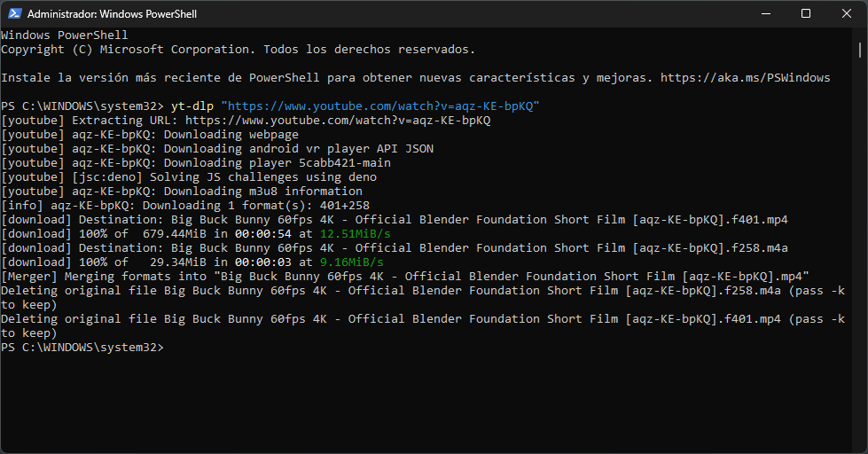868x454 pixels.
Task: Click the 679.44MiB file size
Action: pyautogui.click(x=175, y=233)
